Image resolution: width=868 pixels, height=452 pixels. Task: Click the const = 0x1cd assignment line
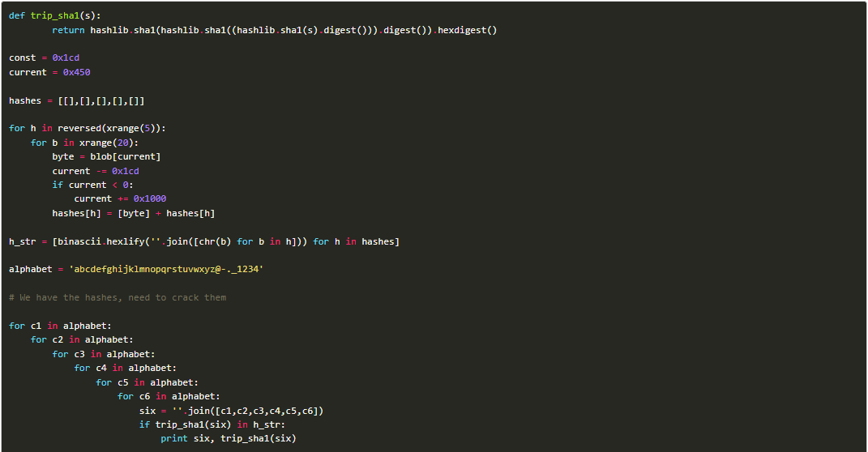[x=45, y=58]
